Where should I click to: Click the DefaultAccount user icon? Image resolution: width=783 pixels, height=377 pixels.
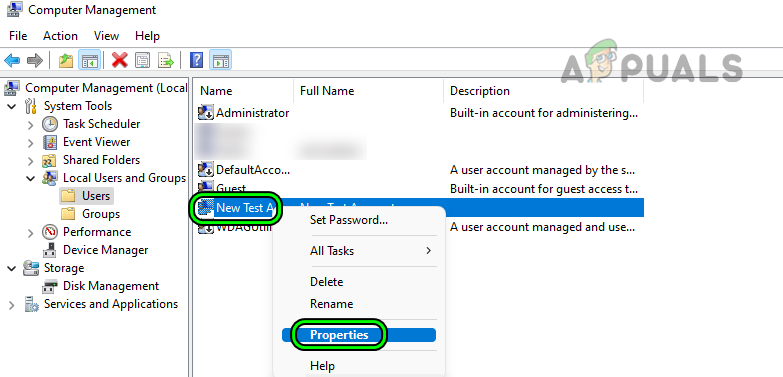coord(206,170)
